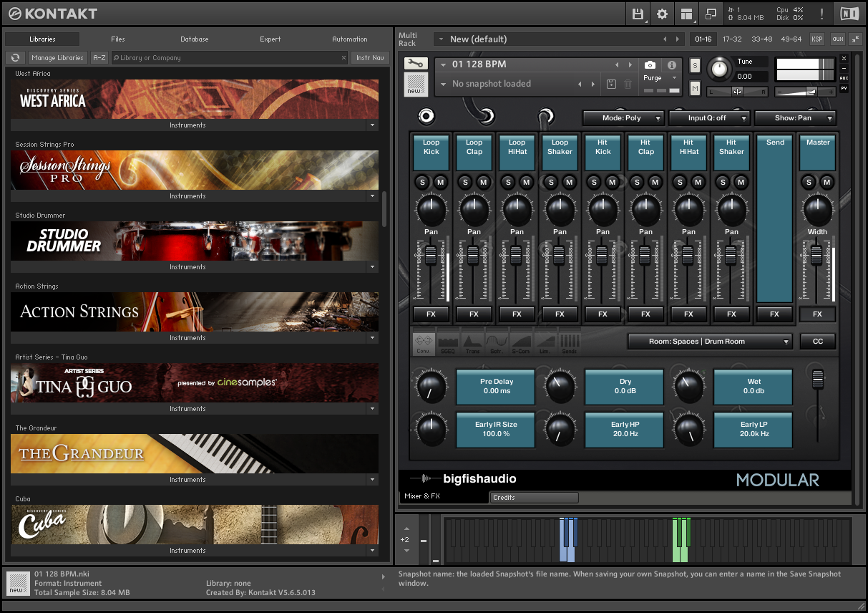Image resolution: width=868 pixels, height=613 pixels.
Task: Open Room: Spaces | Drum Room dropdown
Action: [x=710, y=342]
